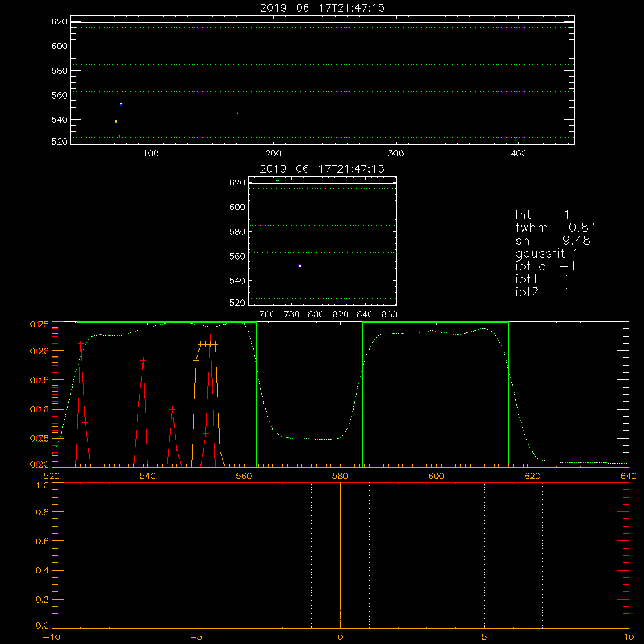
Task: Click the y-axis label 540 in the middle plot
Action: 237,281
